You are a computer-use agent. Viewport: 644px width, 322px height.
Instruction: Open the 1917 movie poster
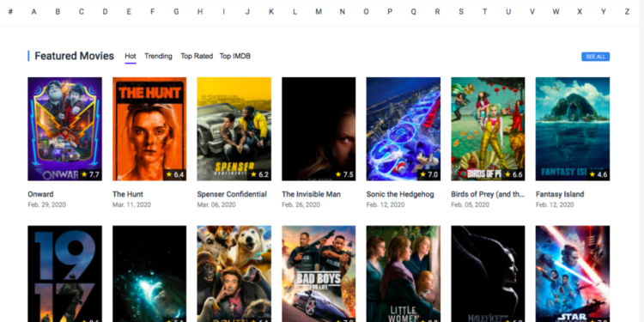(65, 274)
